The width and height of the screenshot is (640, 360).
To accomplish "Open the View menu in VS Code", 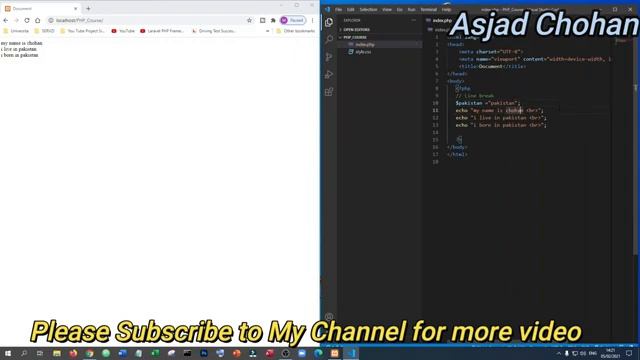I will coord(387,9).
